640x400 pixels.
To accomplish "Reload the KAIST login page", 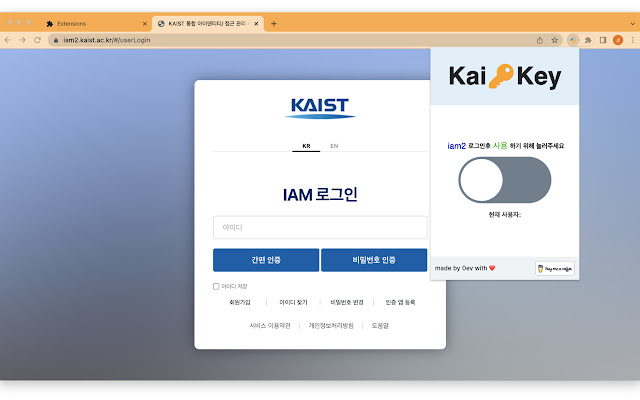I will click(x=37, y=40).
